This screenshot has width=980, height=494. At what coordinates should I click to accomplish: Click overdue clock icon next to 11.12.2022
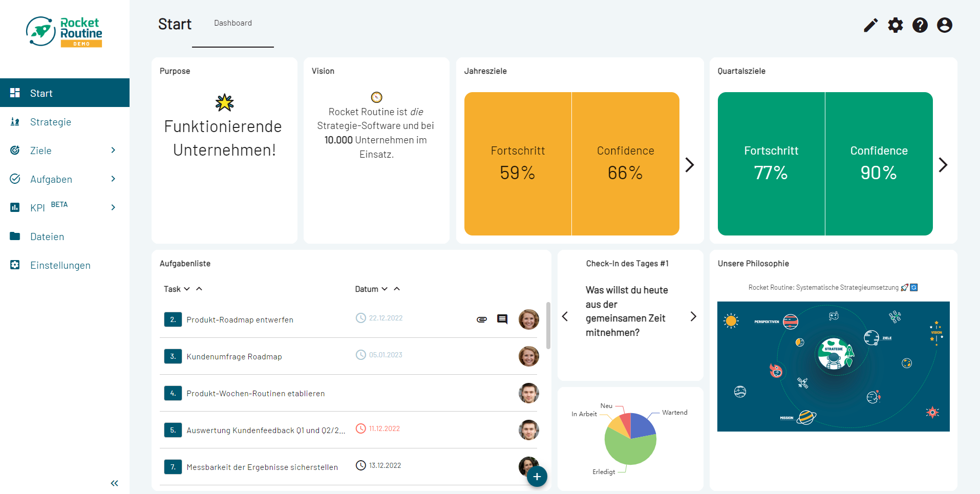point(361,428)
